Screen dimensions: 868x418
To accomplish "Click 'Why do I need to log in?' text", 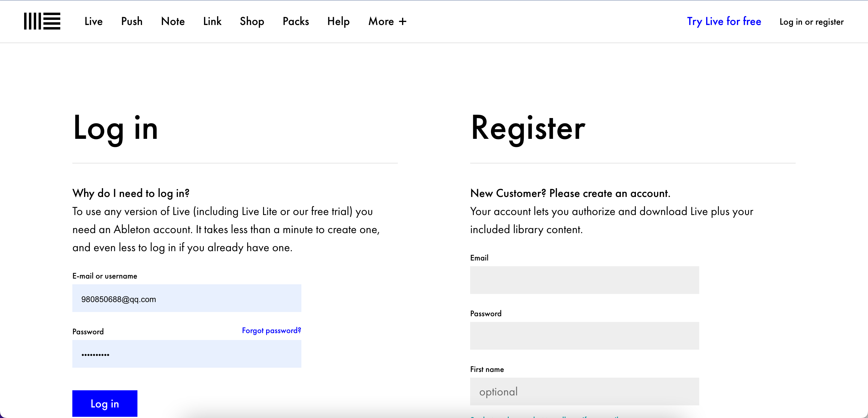I will [131, 193].
